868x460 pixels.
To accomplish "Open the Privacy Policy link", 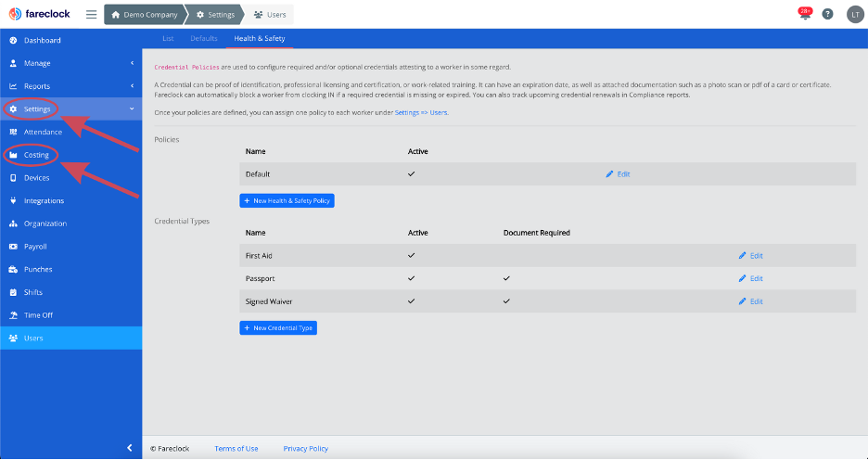I will 306,449.
